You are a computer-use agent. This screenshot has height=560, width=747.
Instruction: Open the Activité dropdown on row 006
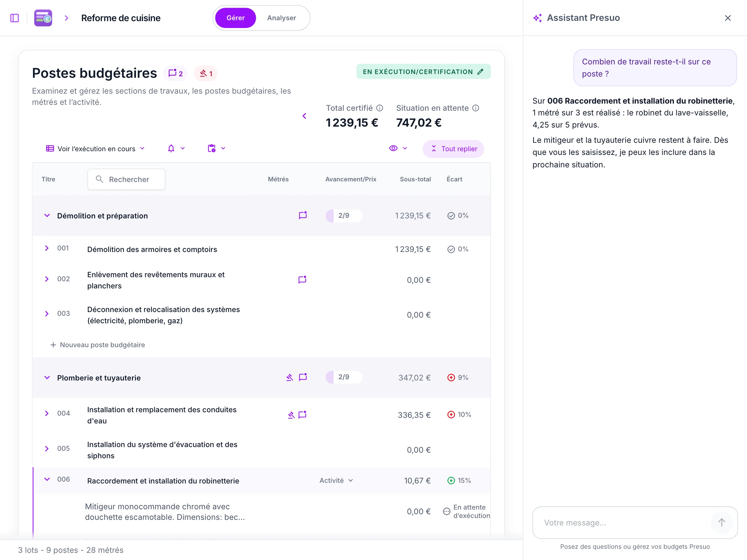pyautogui.click(x=336, y=480)
